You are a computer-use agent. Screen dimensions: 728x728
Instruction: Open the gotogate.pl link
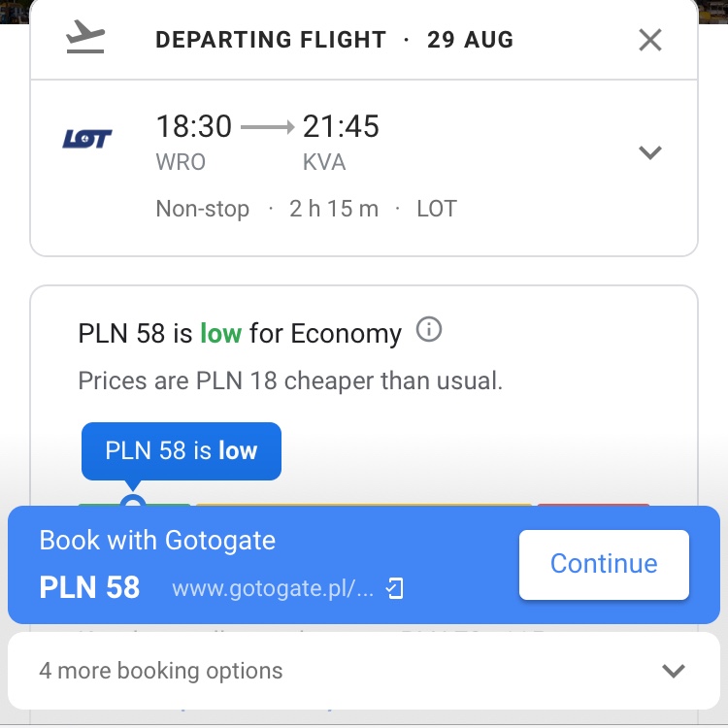tap(273, 588)
